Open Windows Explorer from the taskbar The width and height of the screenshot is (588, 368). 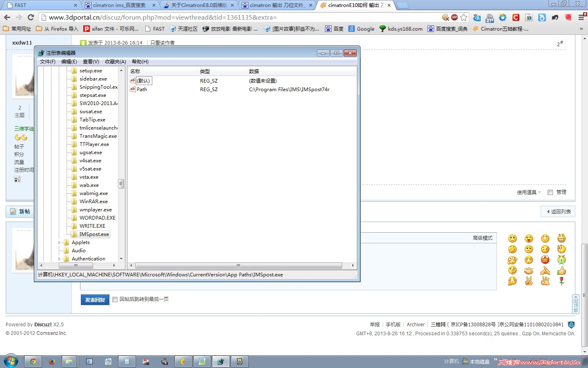(69, 361)
